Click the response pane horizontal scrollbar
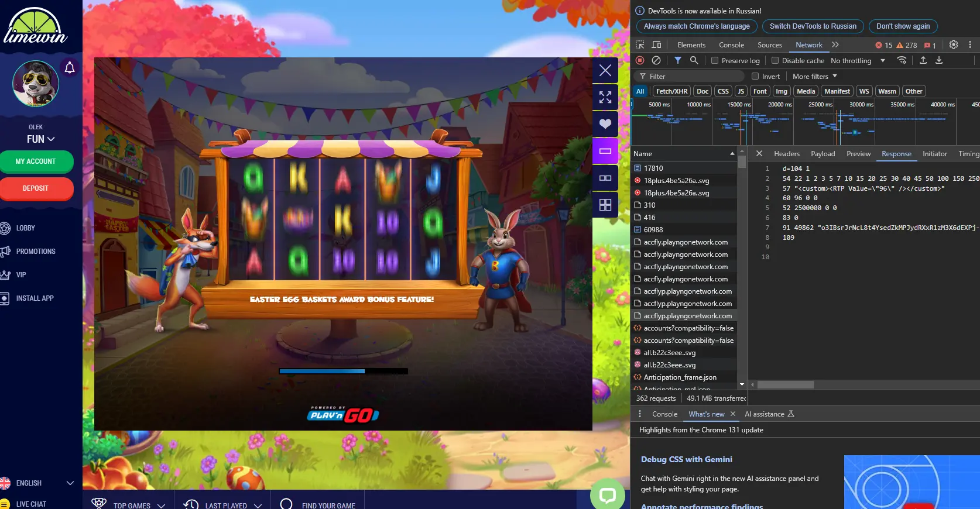 pyautogui.click(x=784, y=384)
